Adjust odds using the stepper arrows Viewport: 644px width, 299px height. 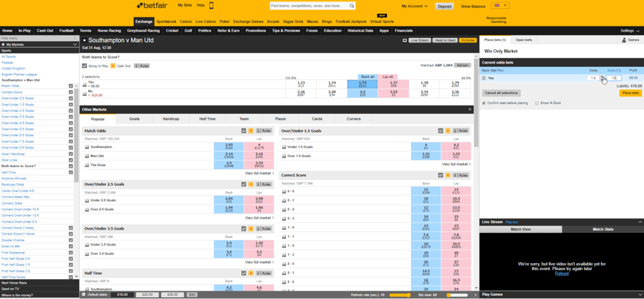(603, 78)
